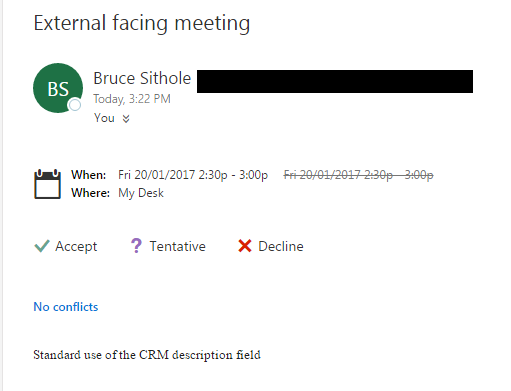Decline the meeting invitation
The height and width of the screenshot is (391, 511).
[x=271, y=246]
